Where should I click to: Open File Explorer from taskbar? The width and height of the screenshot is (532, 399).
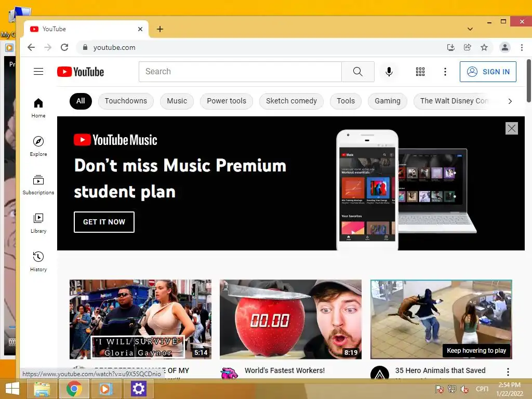click(x=42, y=389)
